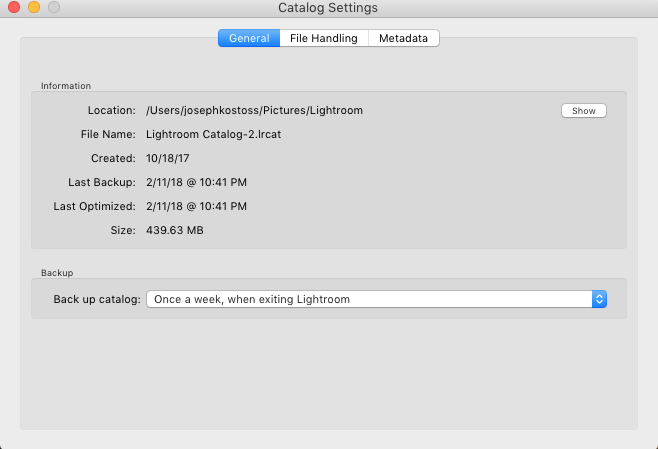Click the Backup section heading
Screen dimensions: 658x449
57,273
